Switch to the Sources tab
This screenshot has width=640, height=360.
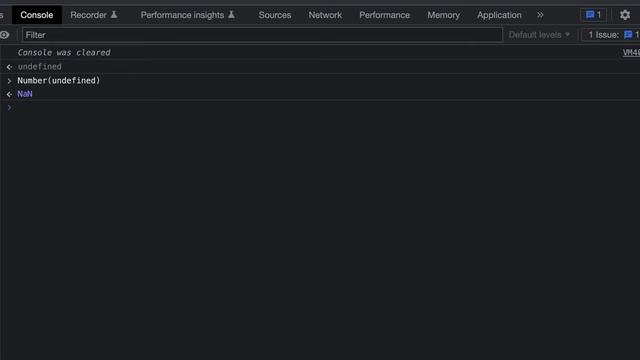coord(275,15)
